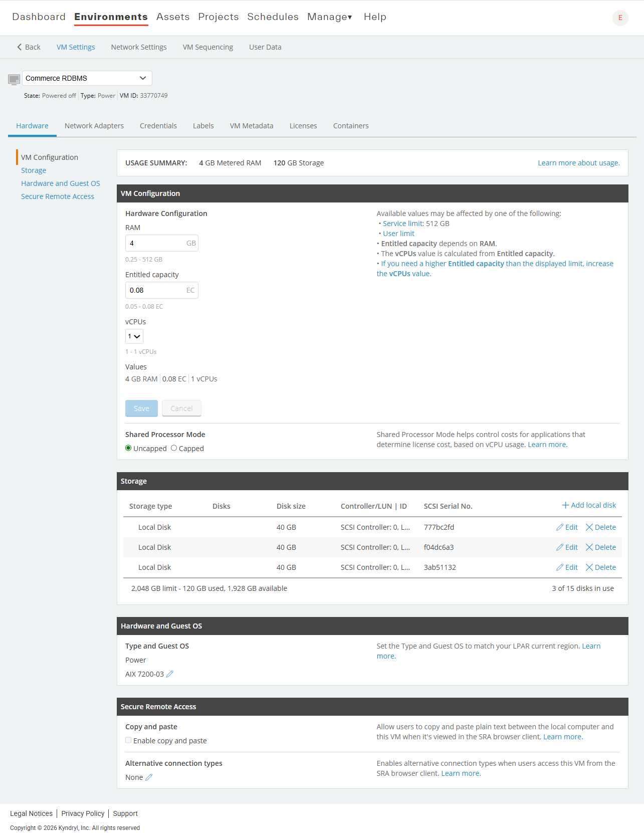Click the User limit link
Viewport: 644px width, 833px height.
(x=399, y=234)
